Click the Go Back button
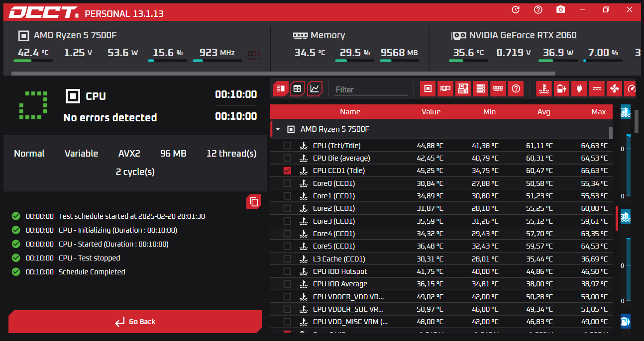This screenshot has width=644, height=341. click(135, 322)
